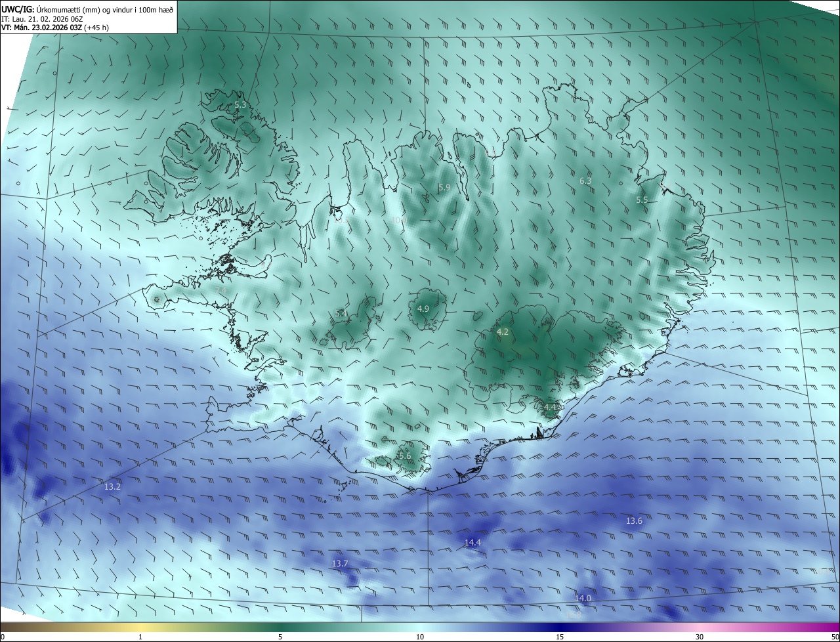Viewport: 840px width, 642px height.
Task: Select the 5.6 value label on the southern glacier
Action: pos(405,456)
